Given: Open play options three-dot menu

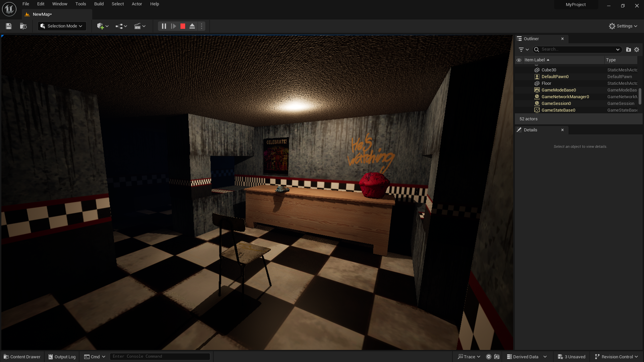Looking at the screenshot, I should (x=202, y=26).
